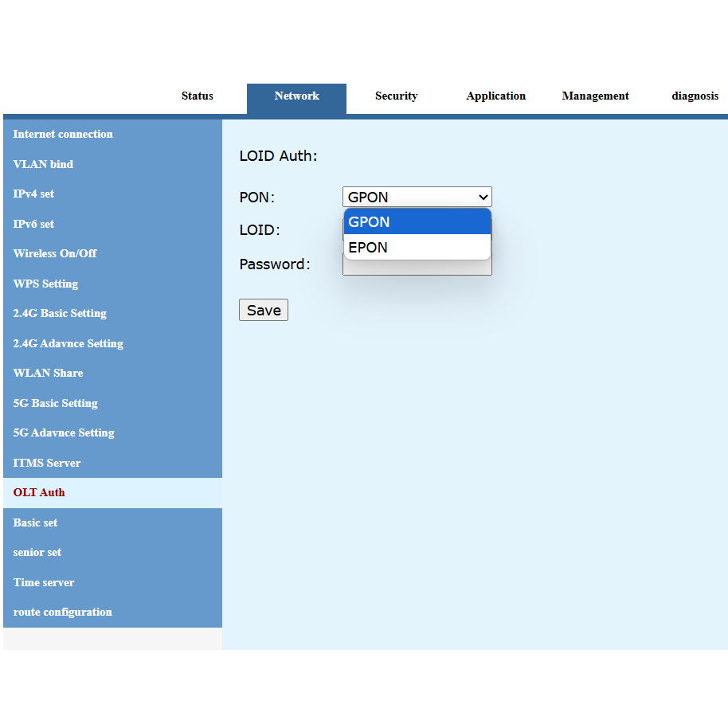Select EPON from the dropdown list
The height and width of the screenshot is (728, 728).
pos(417,248)
